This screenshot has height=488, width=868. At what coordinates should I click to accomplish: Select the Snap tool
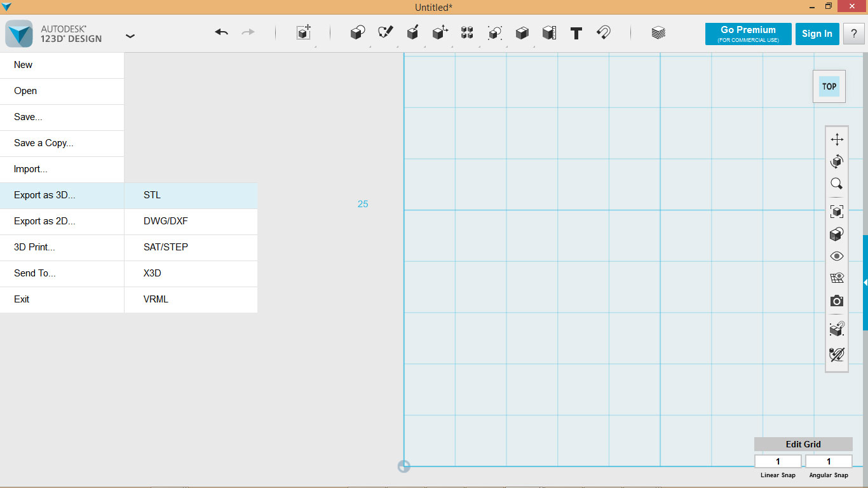click(602, 33)
